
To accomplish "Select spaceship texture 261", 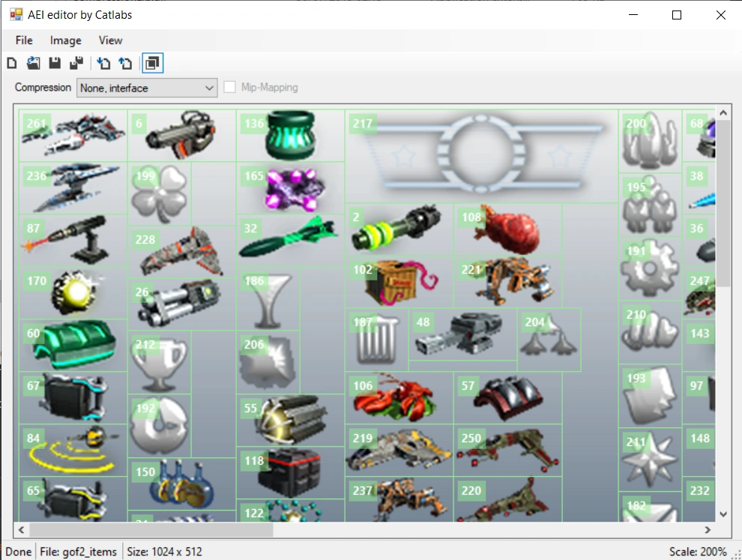I will click(73, 136).
